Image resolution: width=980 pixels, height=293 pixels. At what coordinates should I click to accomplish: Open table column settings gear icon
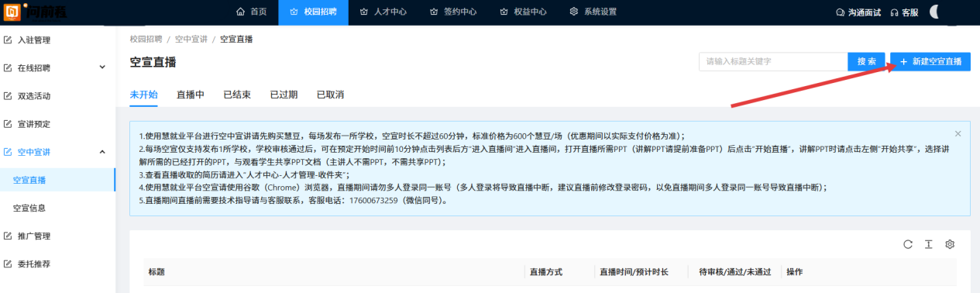pyautogui.click(x=950, y=244)
